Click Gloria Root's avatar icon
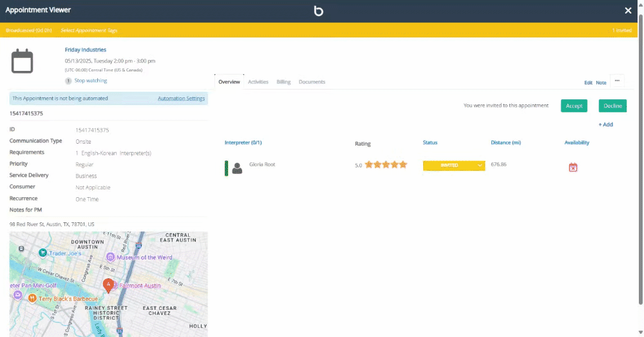Screen dimensions: 644x337 point(237,168)
